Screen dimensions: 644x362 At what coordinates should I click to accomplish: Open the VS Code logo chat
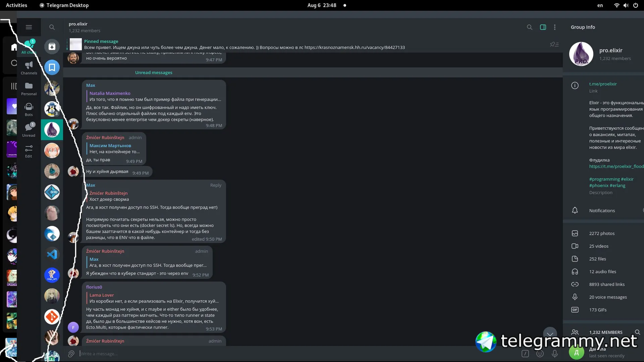tap(52, 254)
